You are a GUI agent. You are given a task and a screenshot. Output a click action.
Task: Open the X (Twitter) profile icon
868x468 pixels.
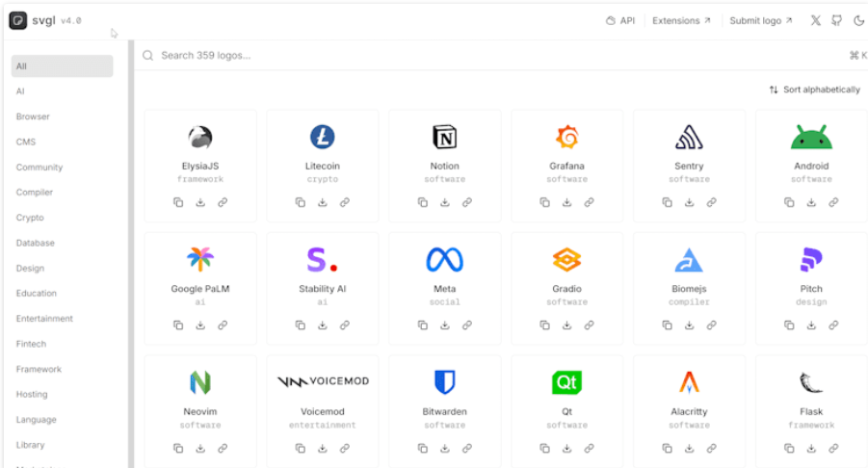click(816, 20)
